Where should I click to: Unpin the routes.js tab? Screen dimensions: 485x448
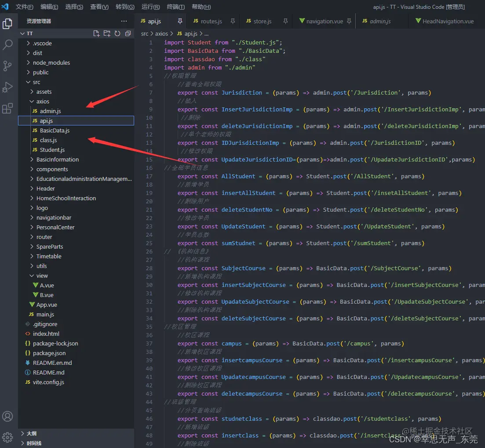[233, 21]
